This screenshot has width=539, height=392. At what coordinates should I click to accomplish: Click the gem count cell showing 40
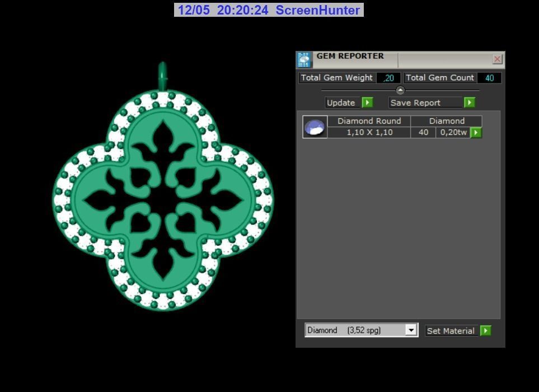pos(423,132)
